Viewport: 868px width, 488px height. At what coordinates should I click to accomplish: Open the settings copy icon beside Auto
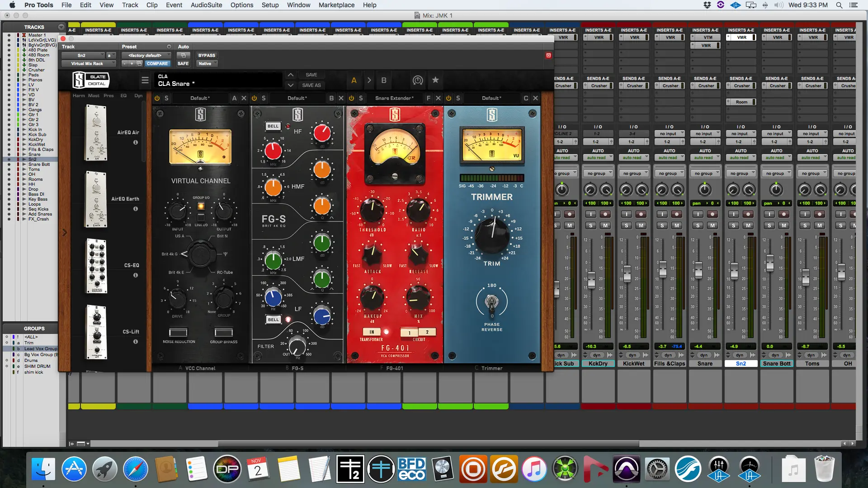click(183, 55)
